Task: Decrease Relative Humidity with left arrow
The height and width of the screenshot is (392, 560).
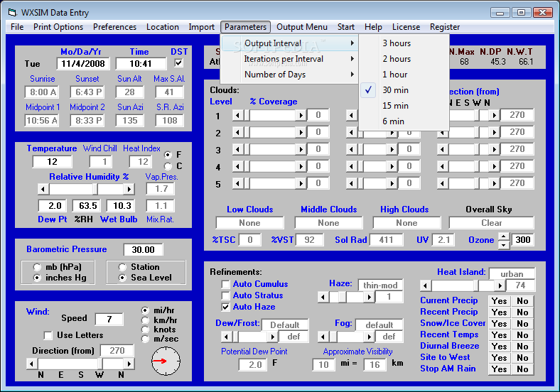Action: 43,189
